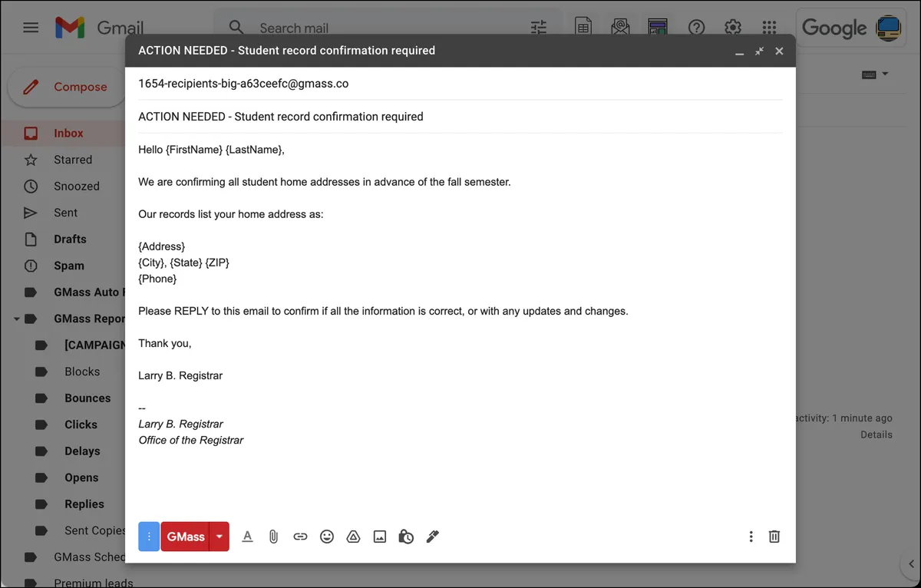
Task: Open formatting options in compose toolbar
Action: (247, 537)
